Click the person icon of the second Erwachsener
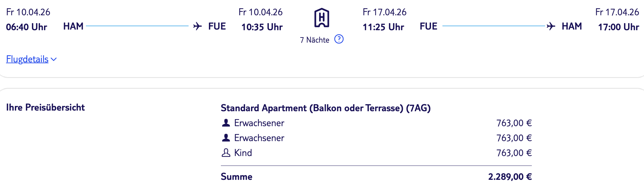This screenshot has height=190, width=644. [226, 138]
